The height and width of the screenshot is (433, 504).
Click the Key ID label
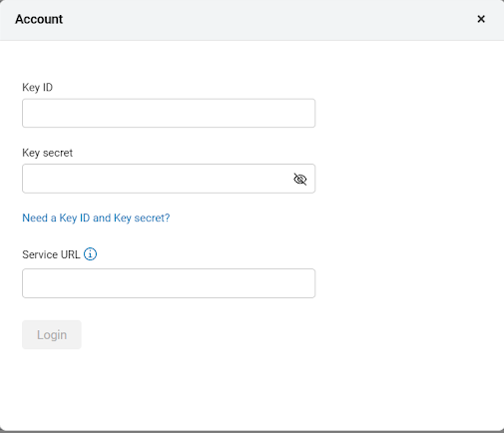tap(37, 88)
